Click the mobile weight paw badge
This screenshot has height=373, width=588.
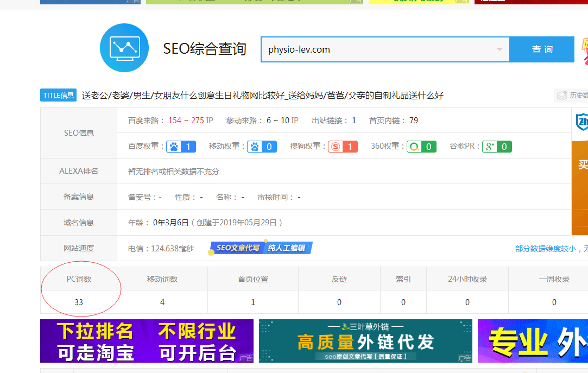[262, 147]
